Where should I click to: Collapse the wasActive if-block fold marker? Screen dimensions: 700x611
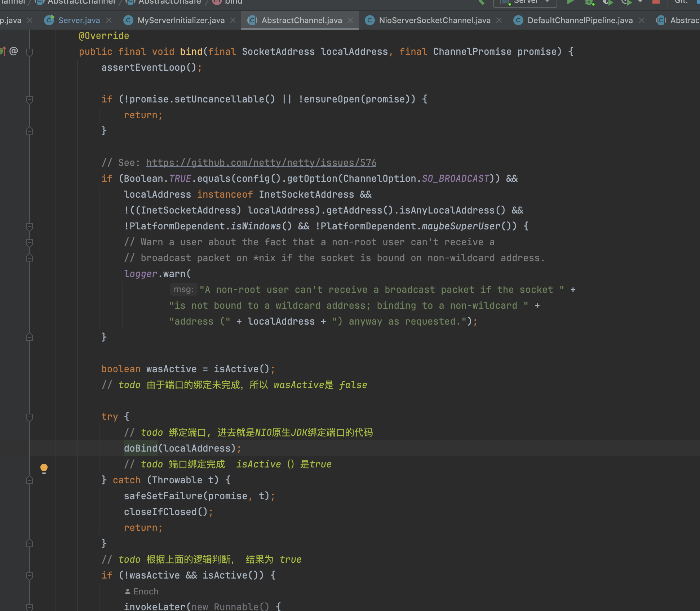(x=30, y=576)
